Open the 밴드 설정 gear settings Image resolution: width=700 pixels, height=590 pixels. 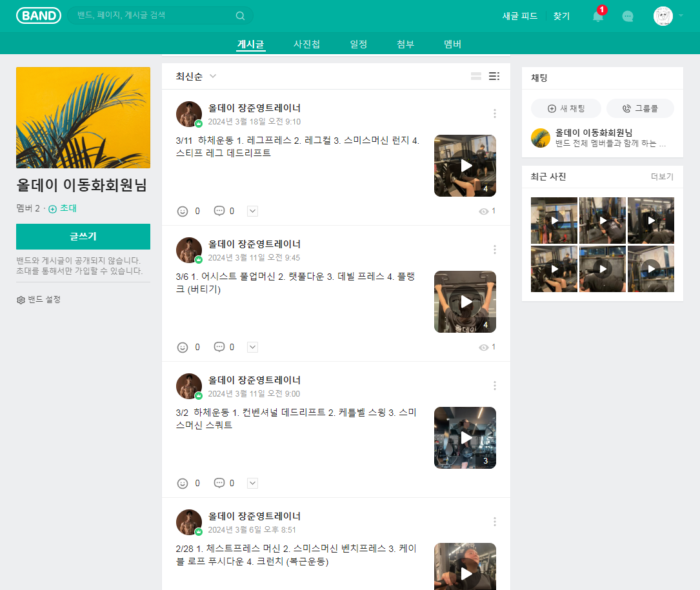coord(39,300)
